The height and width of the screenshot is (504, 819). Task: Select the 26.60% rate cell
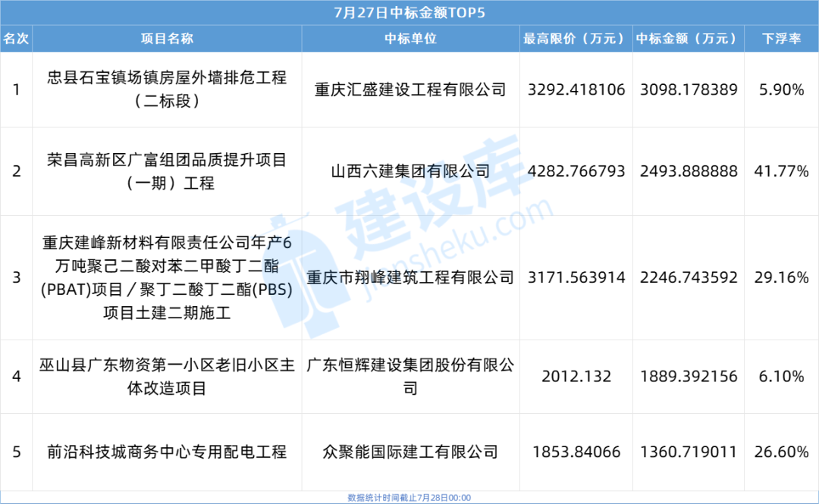tap(781, 452)
